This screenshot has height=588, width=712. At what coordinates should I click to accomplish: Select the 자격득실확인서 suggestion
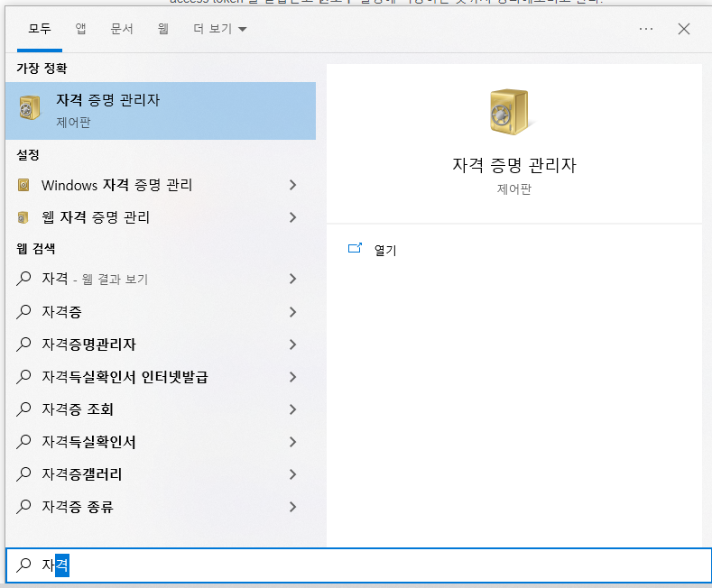point(161,443)
